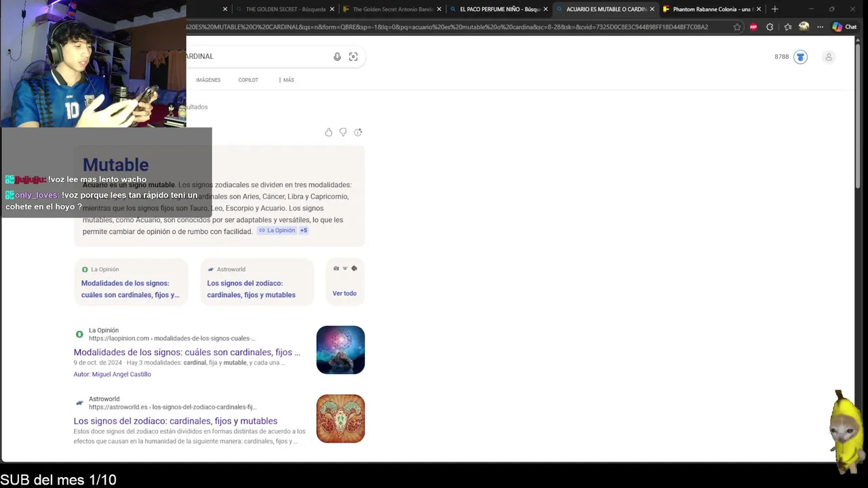Start a voice search with the microphone icon
868x488 pixels.
pos(337,57)
